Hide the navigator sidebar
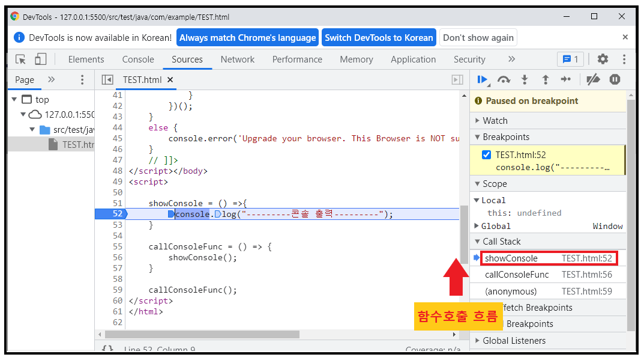This screenshot has width=644, height=360. pyautogui.click(x=107, y=80)
